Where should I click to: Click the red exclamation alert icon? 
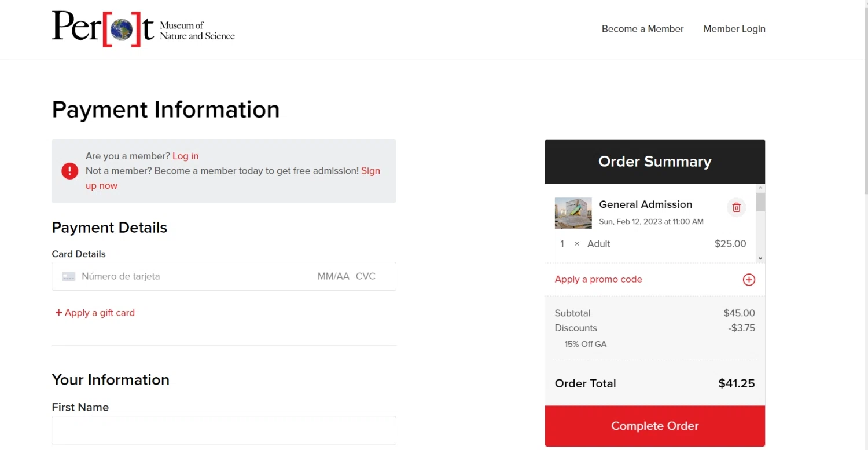70,171
